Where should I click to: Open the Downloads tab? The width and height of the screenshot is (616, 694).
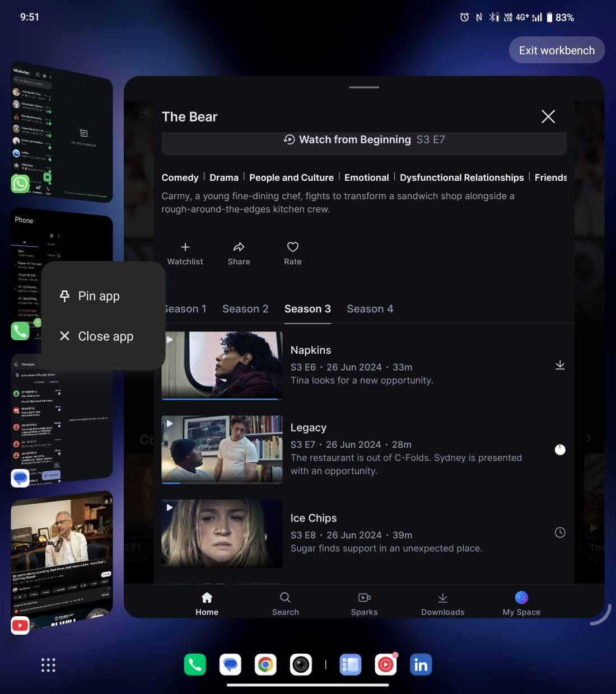(443, 603)
